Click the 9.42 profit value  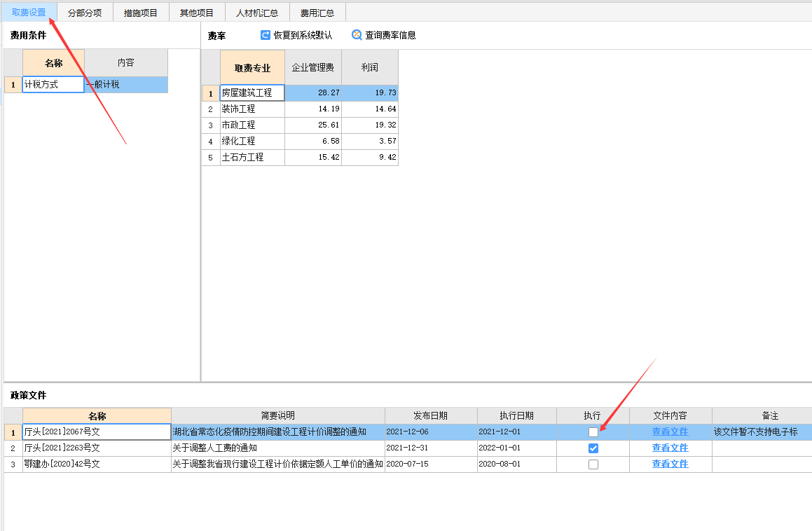370,157
